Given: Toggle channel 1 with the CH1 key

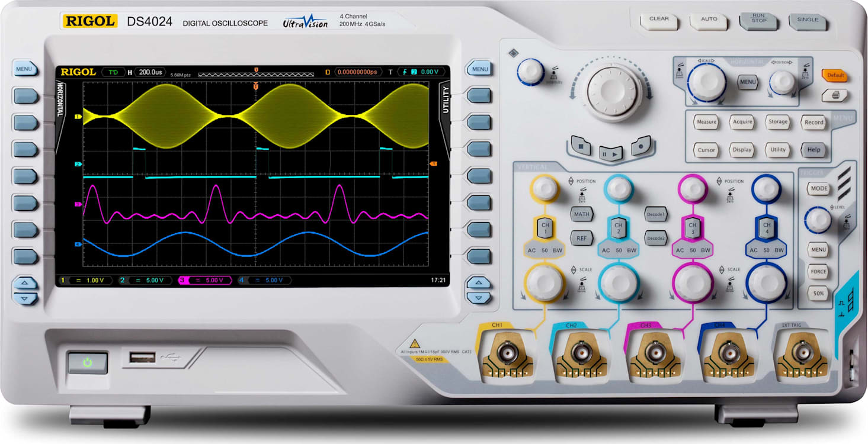Looking at the screenshot, I should pos(544,226).
